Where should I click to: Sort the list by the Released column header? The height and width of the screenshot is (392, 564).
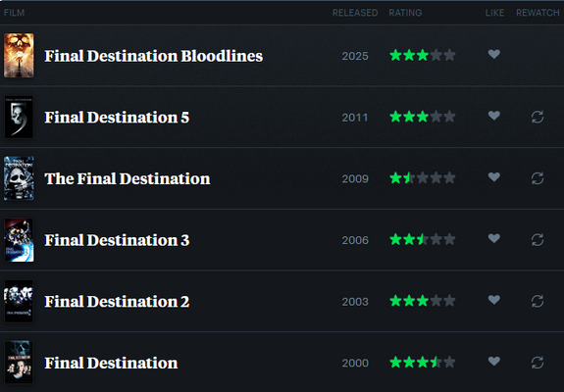click(x=355, y=13)
